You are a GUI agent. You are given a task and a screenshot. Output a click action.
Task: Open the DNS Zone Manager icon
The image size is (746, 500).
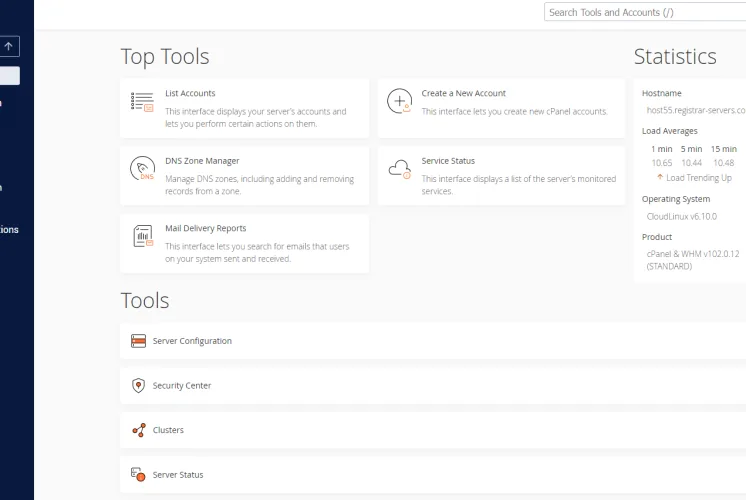pos(142,168)
